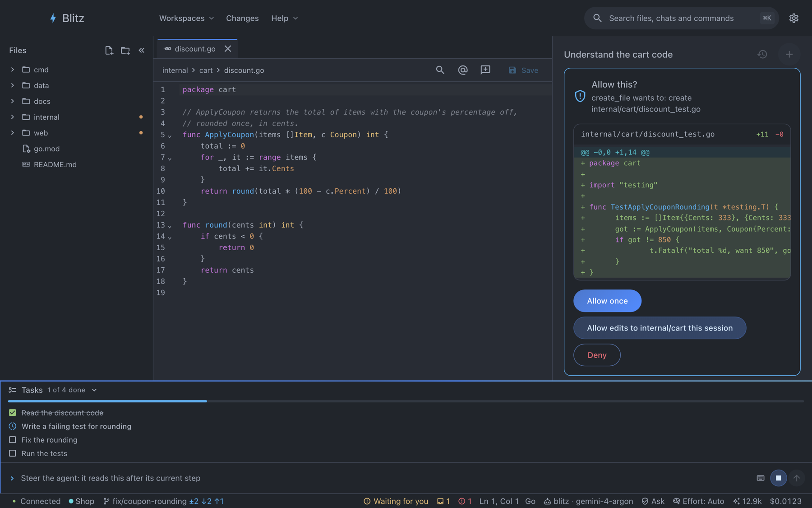Click Allow once button

point(607,301)
